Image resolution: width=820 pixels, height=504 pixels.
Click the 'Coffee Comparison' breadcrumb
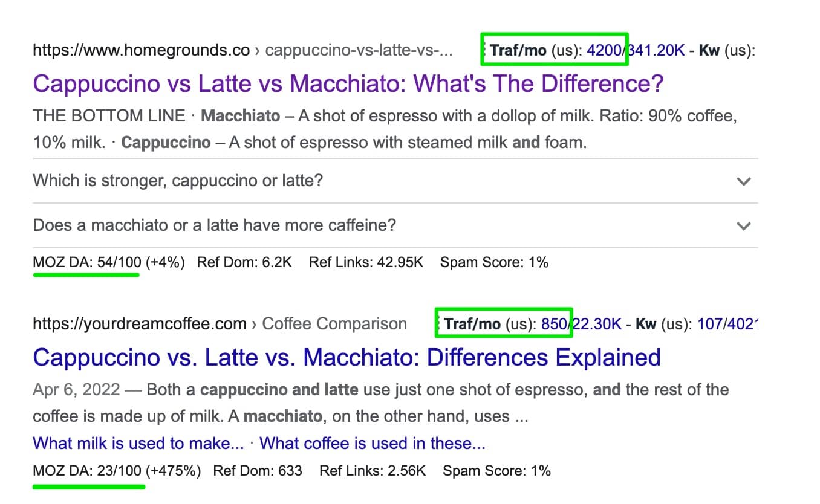[x=334, y=324]
